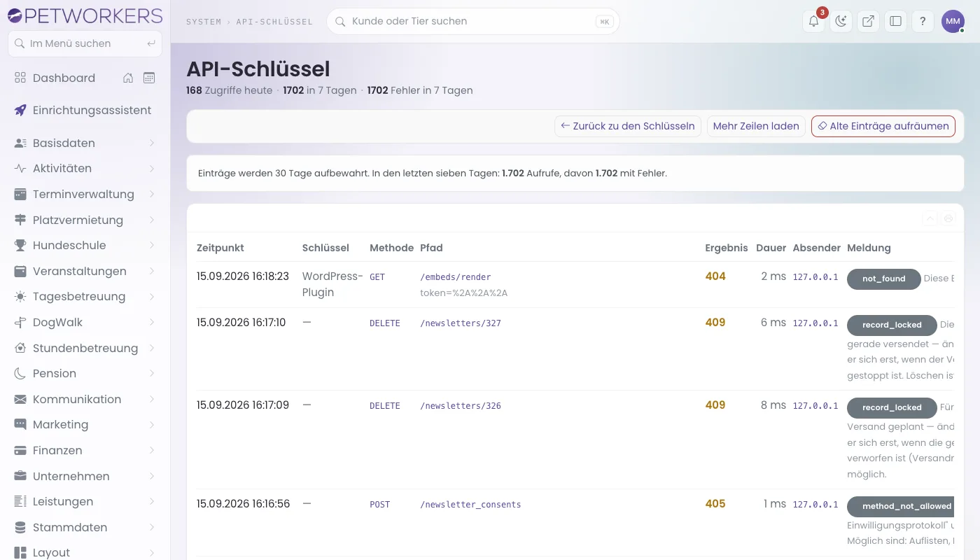Expand the Platzvermietung menu

point(85,220)
